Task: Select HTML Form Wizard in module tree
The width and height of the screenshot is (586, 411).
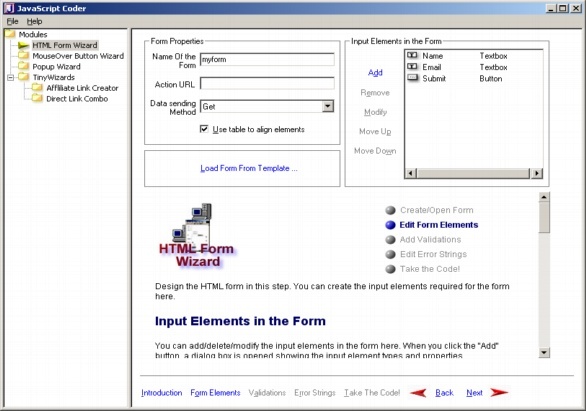Action: click(65, 45)
